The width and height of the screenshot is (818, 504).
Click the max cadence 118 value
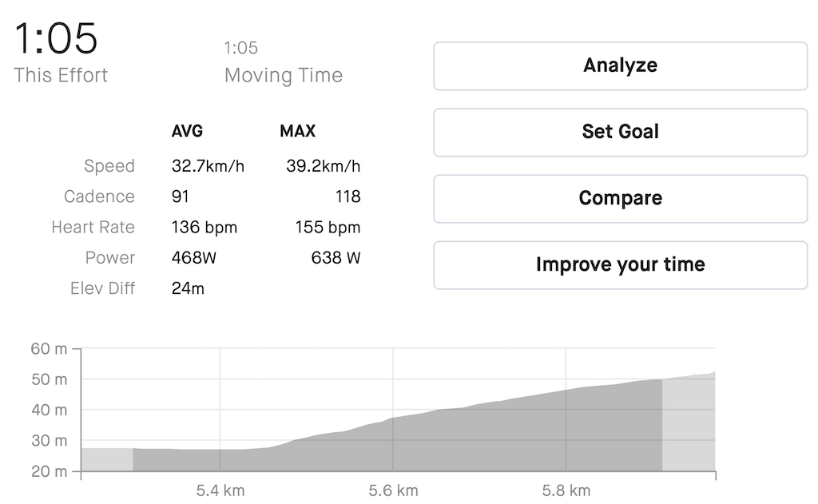pyautogui.click(x=348, y=196)
